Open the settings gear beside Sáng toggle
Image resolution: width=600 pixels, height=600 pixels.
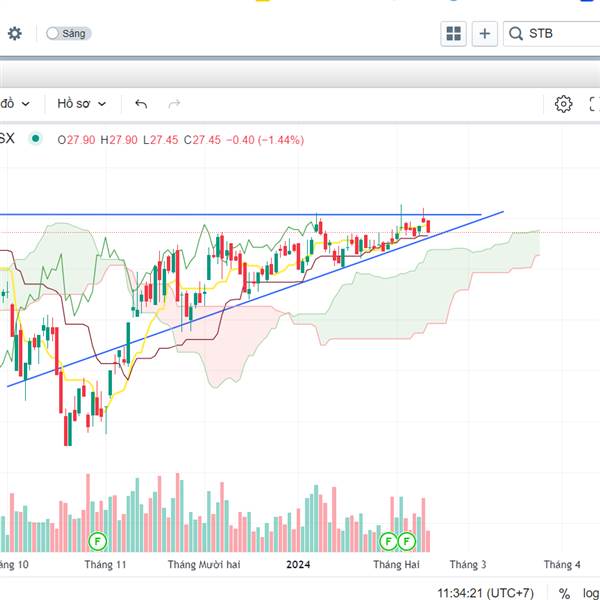tap(15, 33)
